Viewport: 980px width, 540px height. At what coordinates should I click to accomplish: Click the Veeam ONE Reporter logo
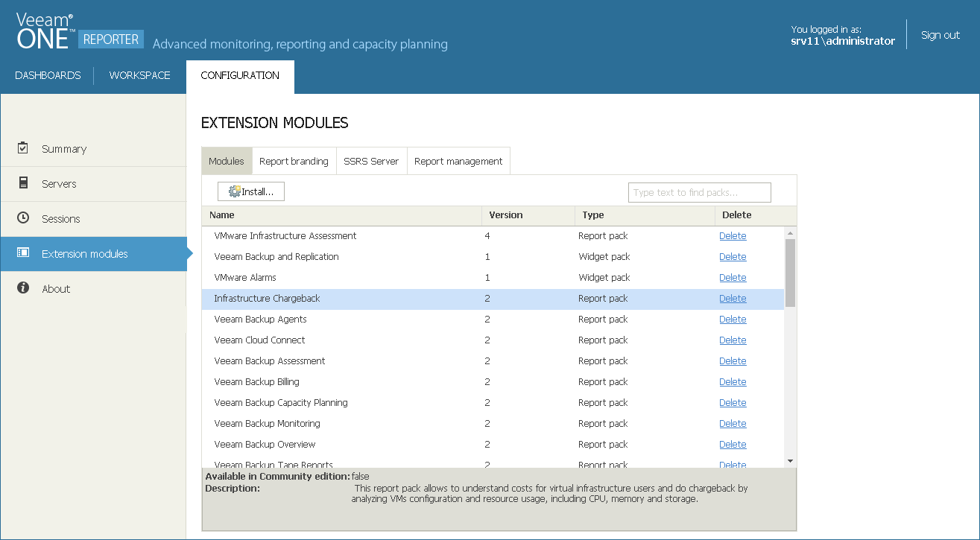click(x=80, y=33)
